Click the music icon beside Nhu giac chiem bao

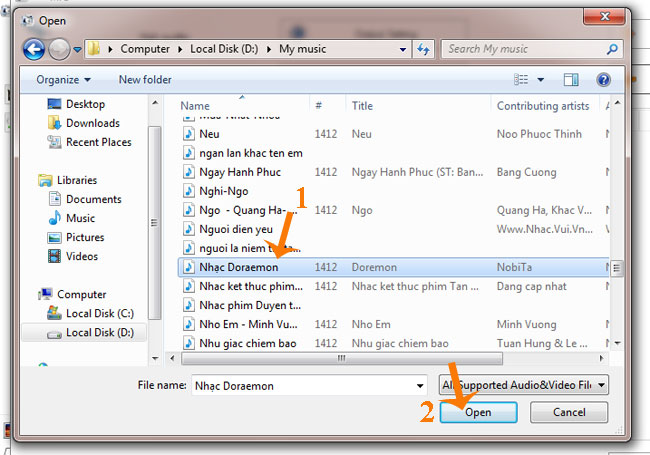189,344
